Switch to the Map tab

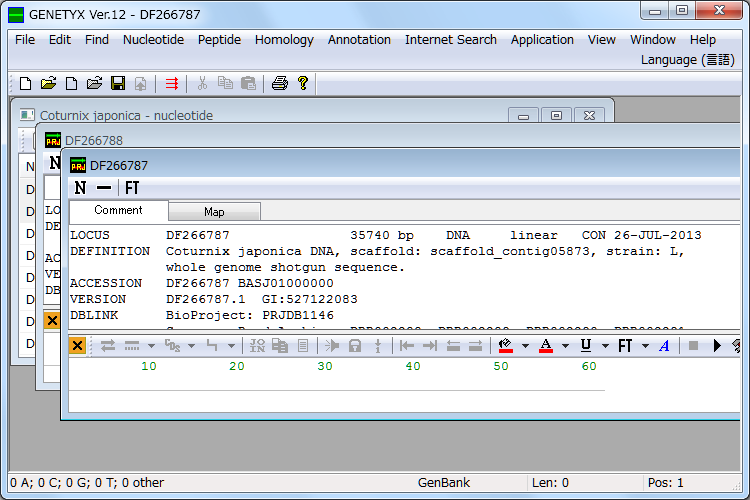pos(214,212)
